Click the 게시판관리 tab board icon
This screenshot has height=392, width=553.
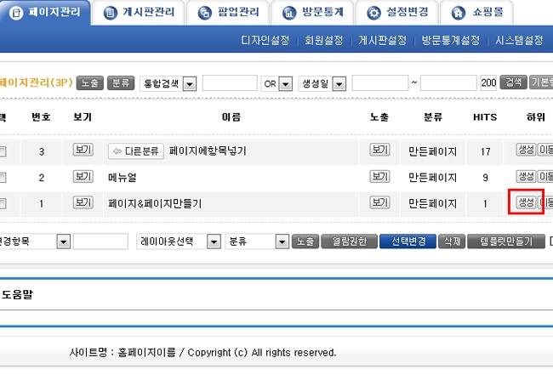coord(110,13)
